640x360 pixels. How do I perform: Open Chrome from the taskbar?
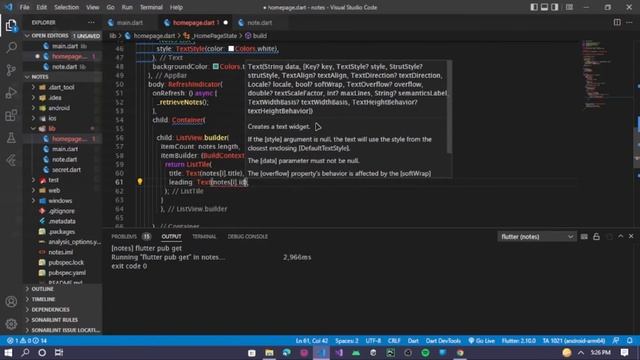pyautogui.click(x=460, y=353)
